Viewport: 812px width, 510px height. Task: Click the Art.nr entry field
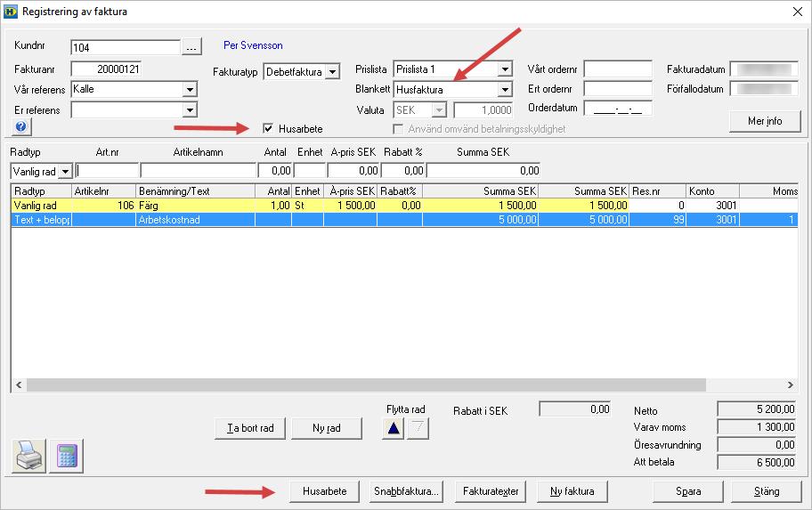point(107,170)
